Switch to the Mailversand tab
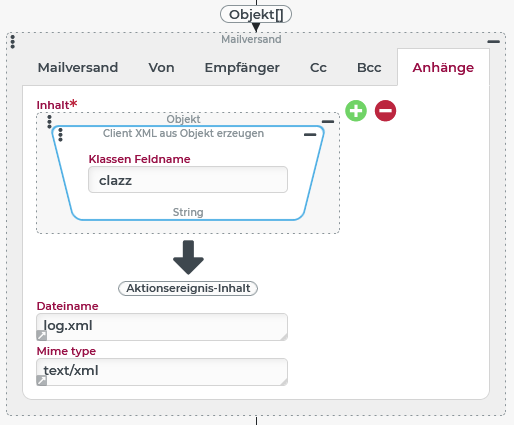 pyautogui.click(x=78, y=68)
